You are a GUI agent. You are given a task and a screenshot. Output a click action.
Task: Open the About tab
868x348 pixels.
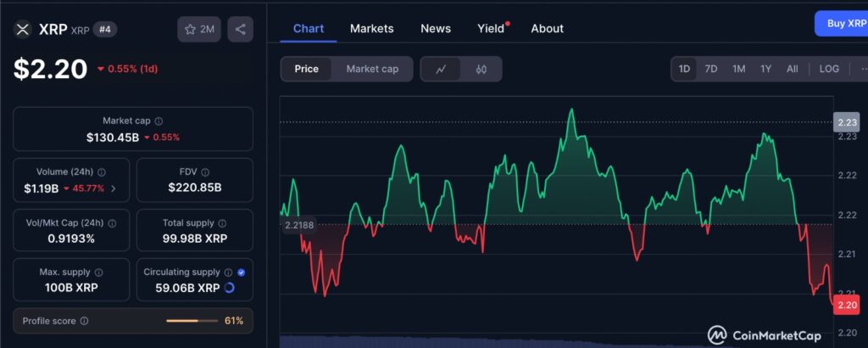pos(547,29)
